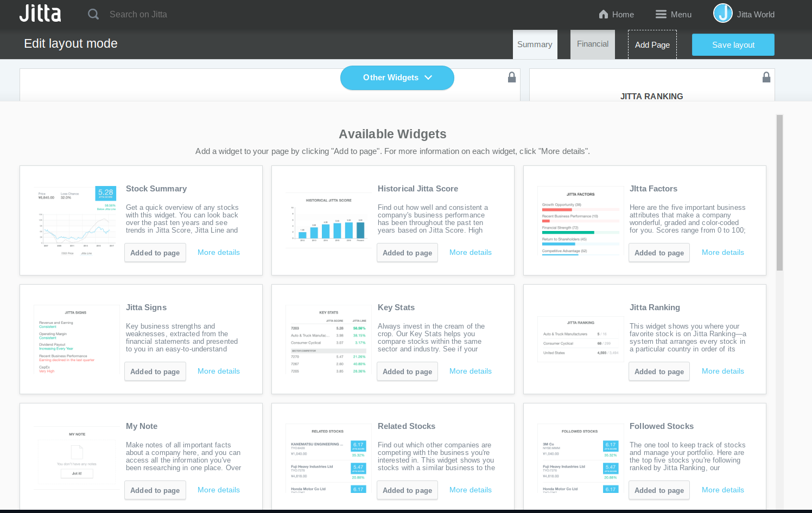Open More details for Historical Jitta Score

click(471, 253)
